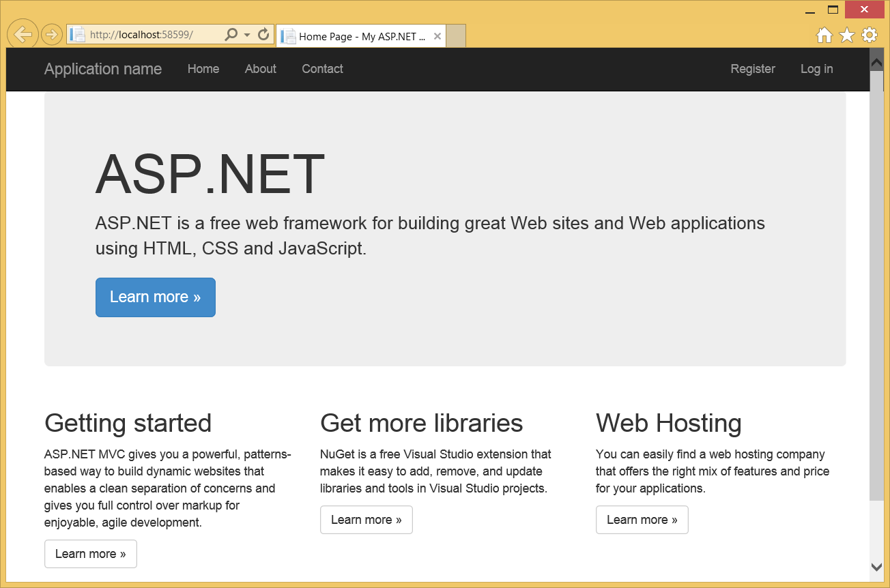Open the Contact navigation menu item
The width and height of the screenshot is (890, 588).
pos(322,69)
